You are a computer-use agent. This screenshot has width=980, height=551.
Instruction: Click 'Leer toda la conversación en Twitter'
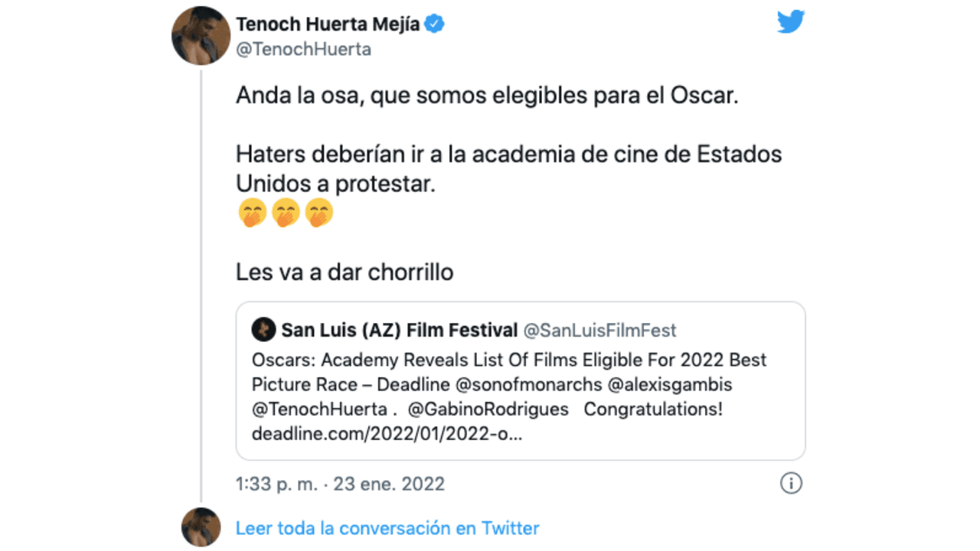[x=387, y=528]
